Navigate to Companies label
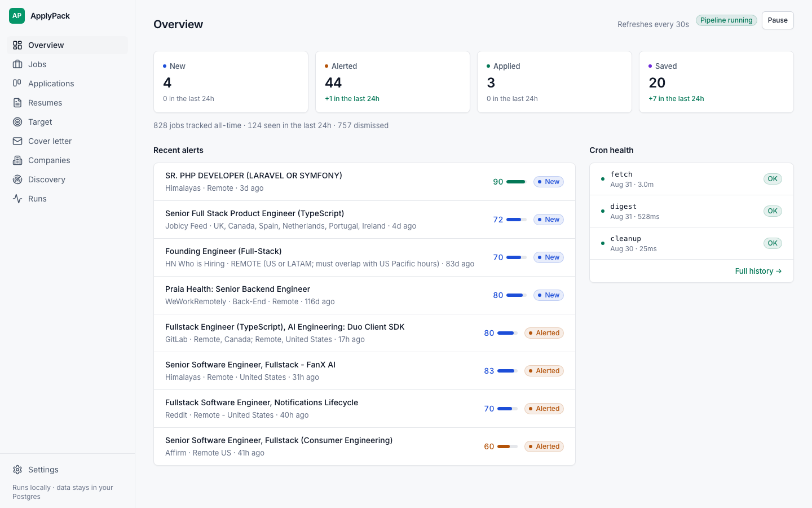The width and height of the screenshot is (812, 508). 49,160
